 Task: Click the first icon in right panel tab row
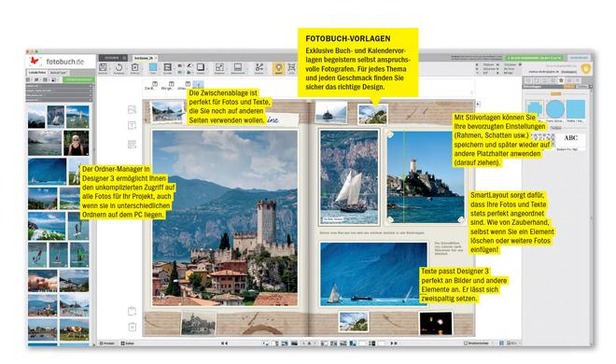[x=528, y=80]
